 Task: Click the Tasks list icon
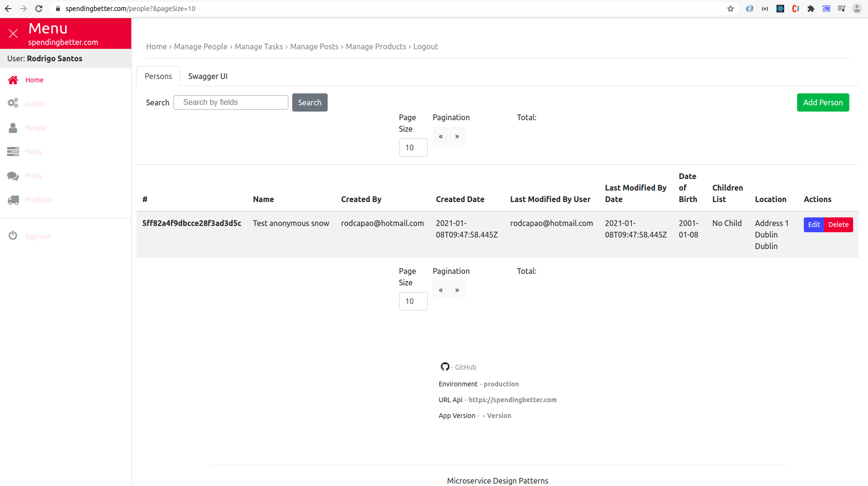pyautogui.click(x=13, y=152)
